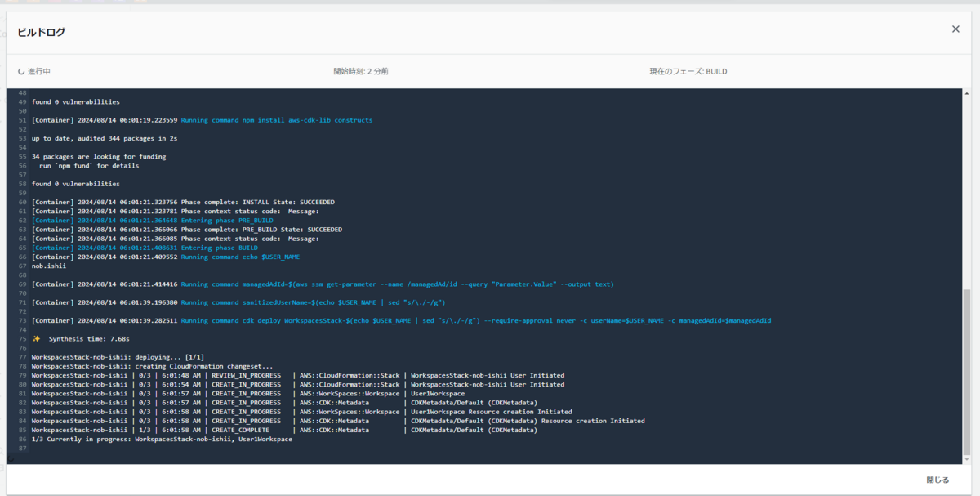Viewport: 980px width, 496px height.
Task: Click the 'Entering phase BUILD' line
Action: 145,248
